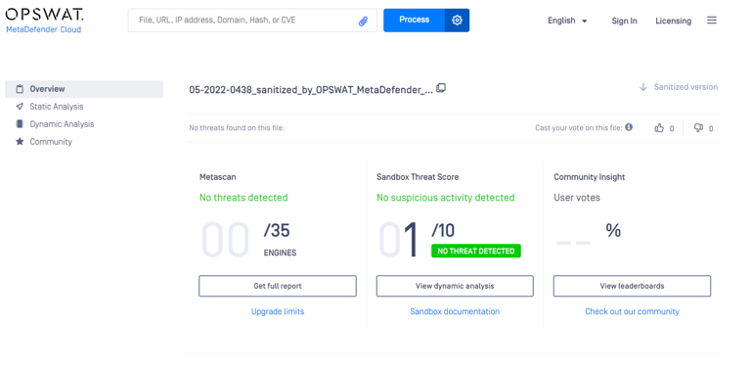Copy the file name with copy icon
This screenshot has width=750, height=370.
441,88
